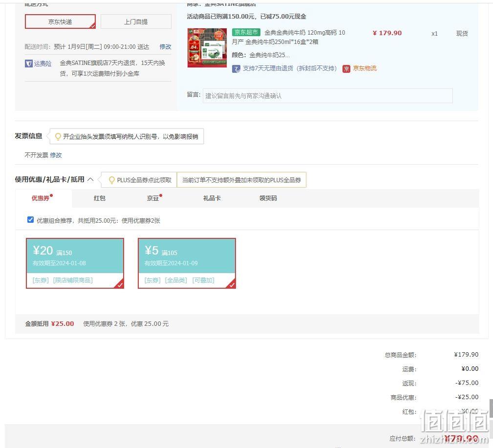The image size is (493, 448).
Task: Click the 运费险 shield icon
Action: [29, 64]
